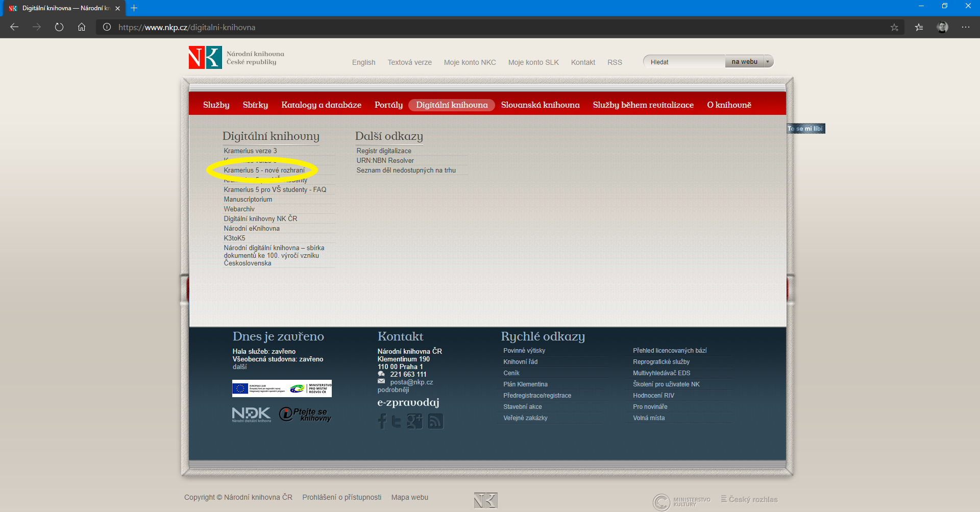Open browser settings and more menu
The width and height of the screenshot is (980, 512).
tap(966, 27)
